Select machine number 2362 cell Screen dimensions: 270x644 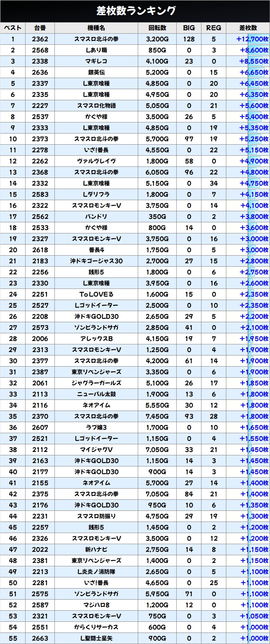40,39
